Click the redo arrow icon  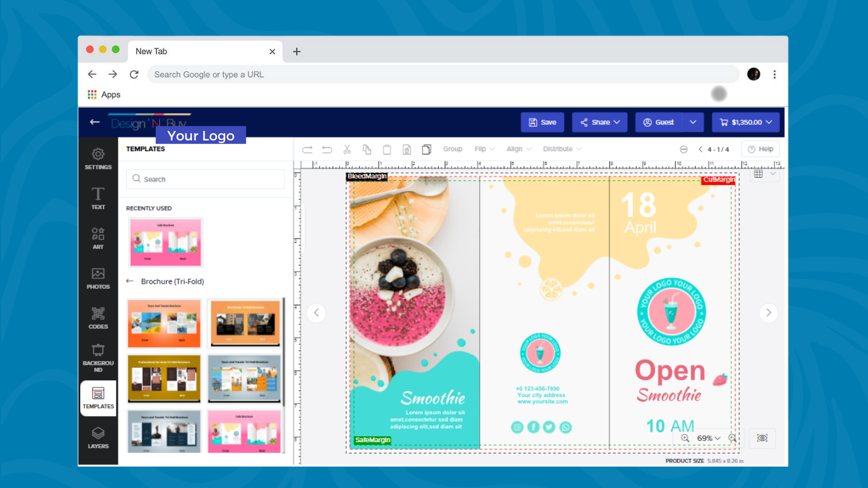click(307, 149)
